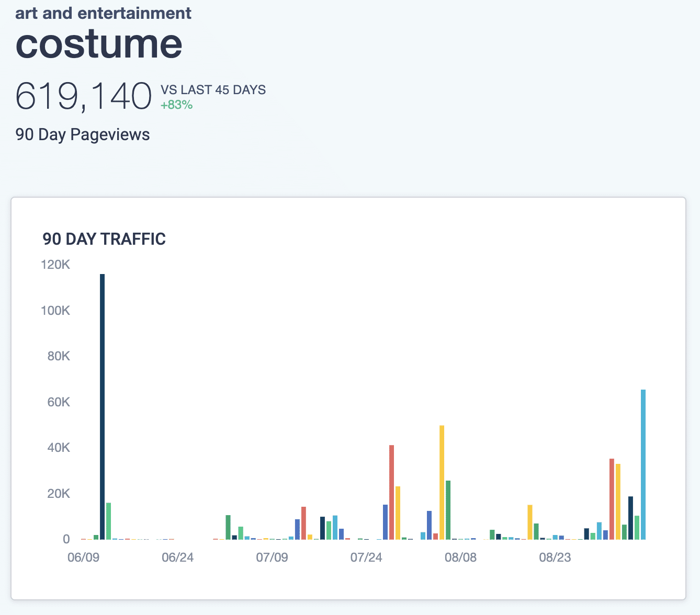The image size is (700, 615).
Task: Click the 60K y-axis label
Action: [59, 402]
